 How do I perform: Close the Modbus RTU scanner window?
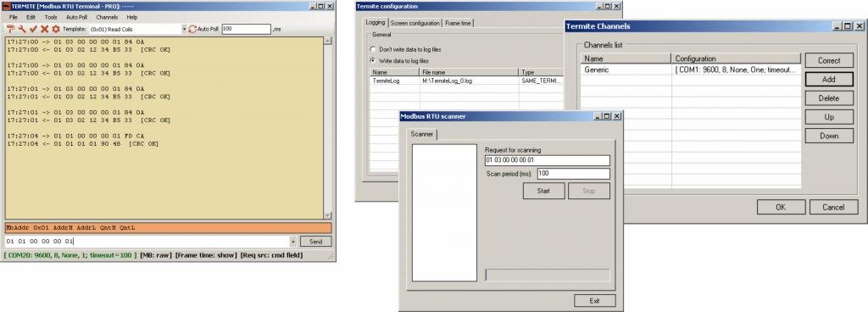(x=617, y=116)
